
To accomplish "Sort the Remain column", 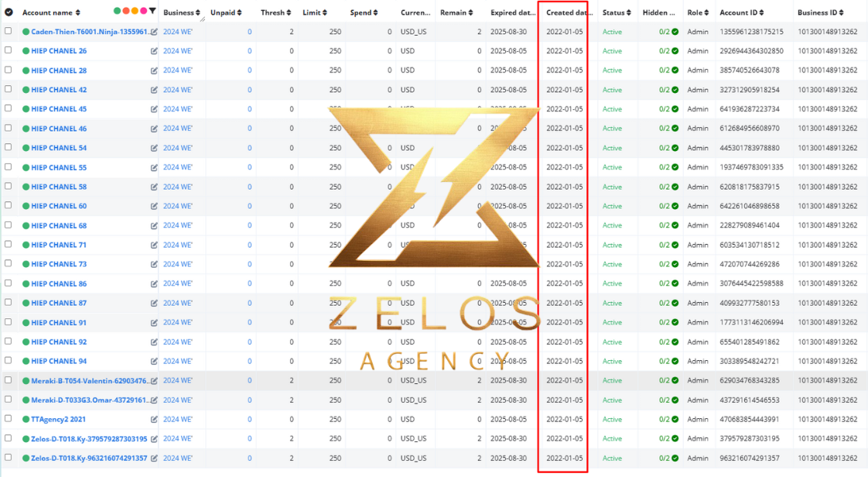I will pos(456,12).
